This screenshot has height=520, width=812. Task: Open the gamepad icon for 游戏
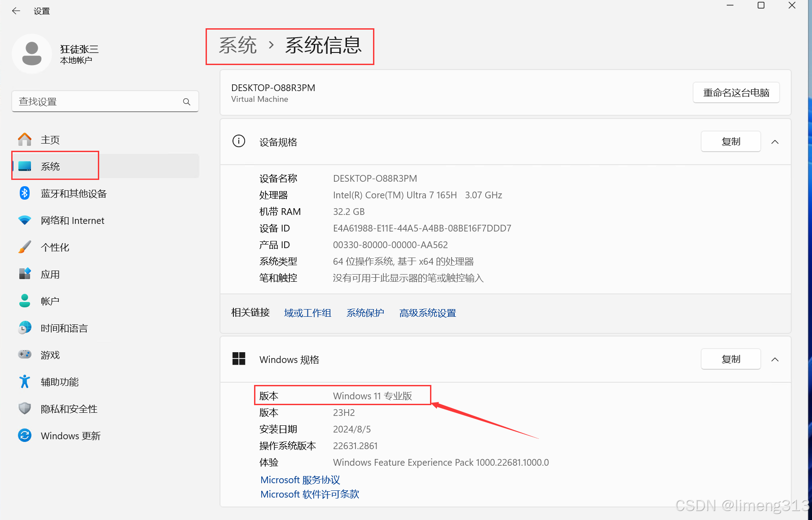click(25, 354)
